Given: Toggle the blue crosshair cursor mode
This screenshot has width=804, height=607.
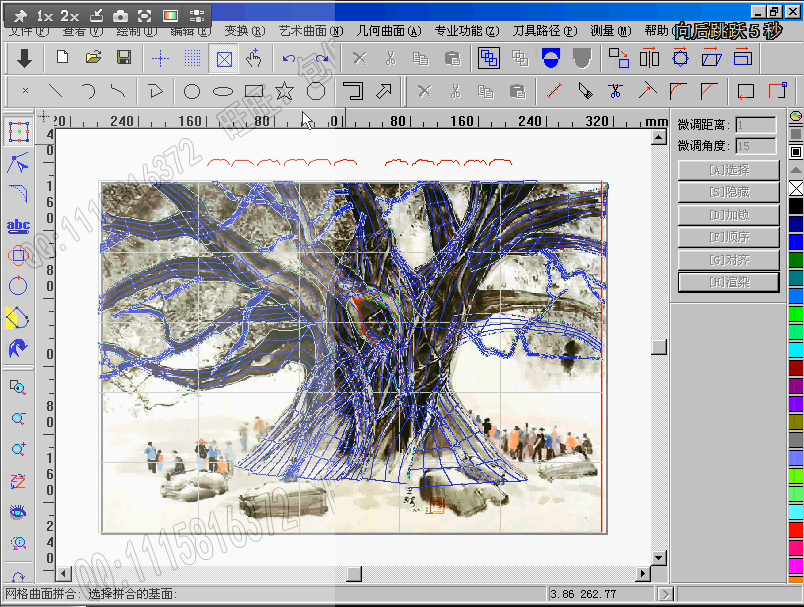Looking at the screenshot, I should click(x=160, y=58).
